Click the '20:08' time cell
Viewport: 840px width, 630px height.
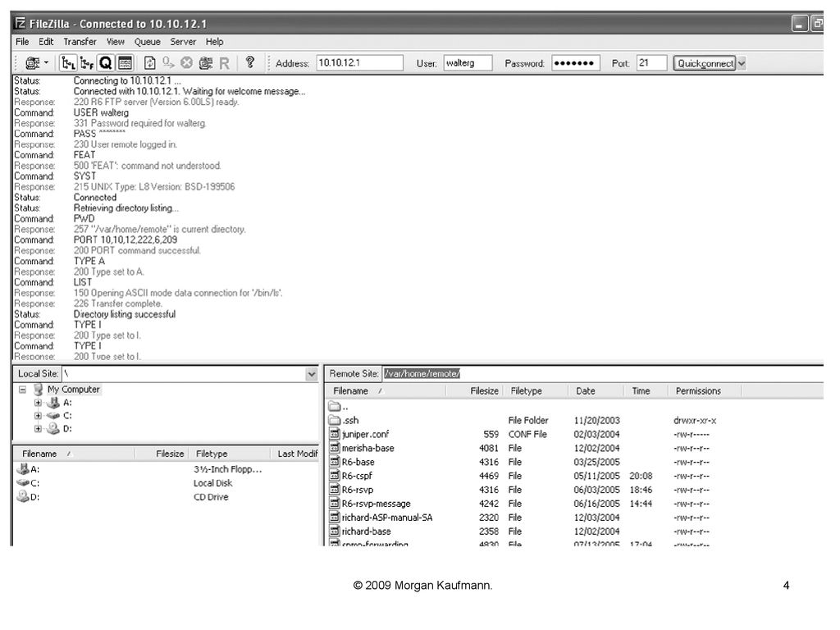click(641, 476)
